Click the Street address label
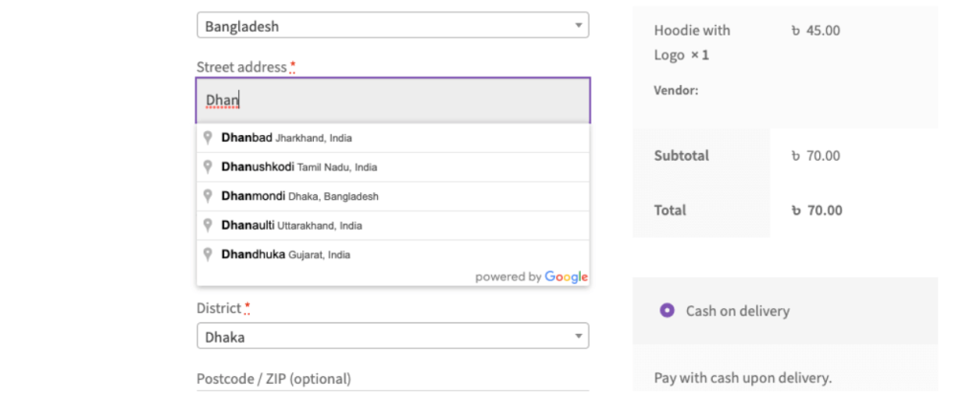This screenshot has height=398, width=980. pos(241,67)
